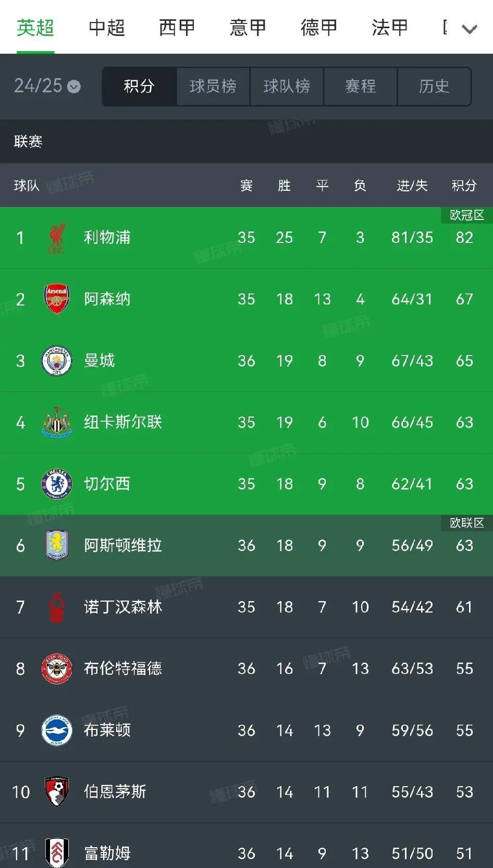
Task: Open 球队榜 team rankings tab
Action: coord(287,86)
